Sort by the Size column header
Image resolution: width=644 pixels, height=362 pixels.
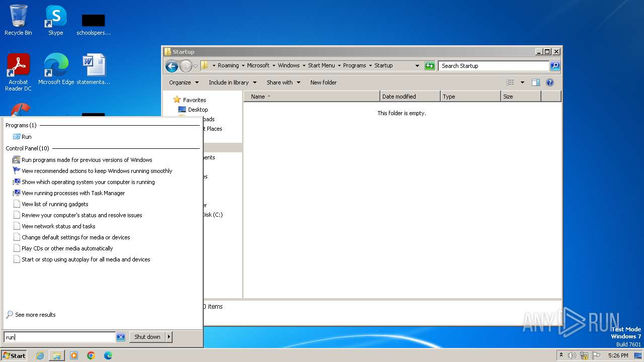click(521, 97)
